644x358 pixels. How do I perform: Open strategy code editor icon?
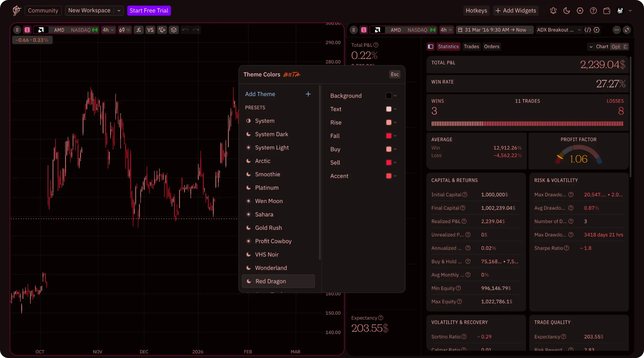pyautogui.click(x=588, y=30)
